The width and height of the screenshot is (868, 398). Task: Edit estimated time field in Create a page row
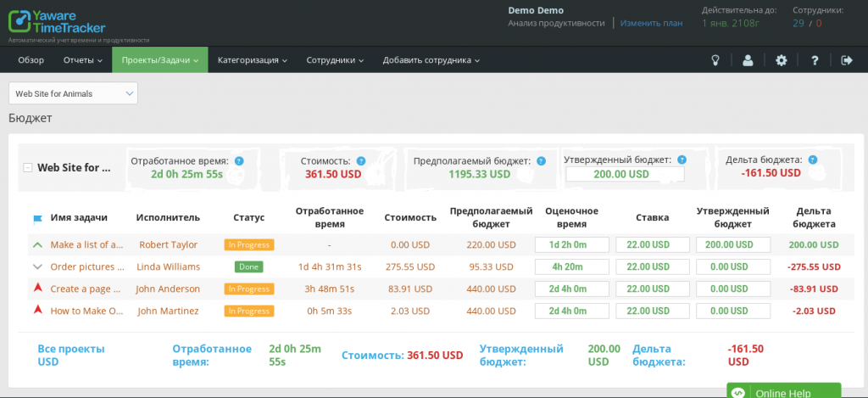click(x=572, y=289)
